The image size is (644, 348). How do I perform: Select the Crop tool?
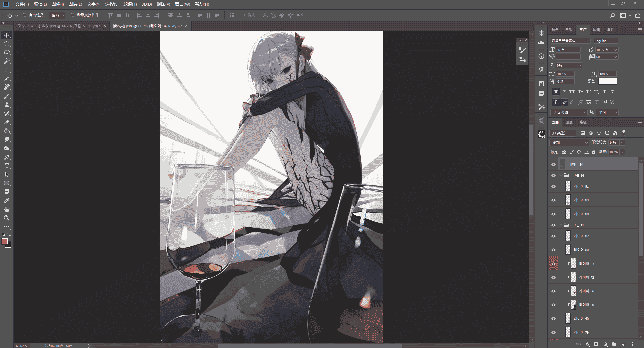[x=7, y=70]
